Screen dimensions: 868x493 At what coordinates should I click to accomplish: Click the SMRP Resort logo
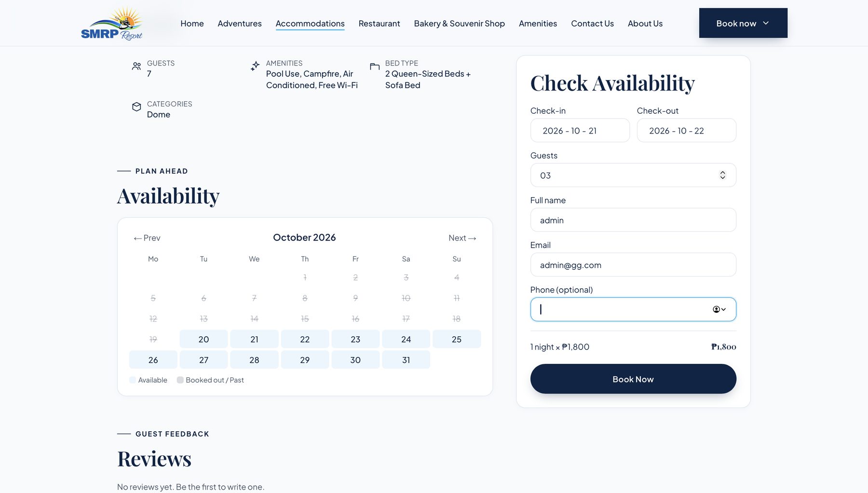[112, 23]
